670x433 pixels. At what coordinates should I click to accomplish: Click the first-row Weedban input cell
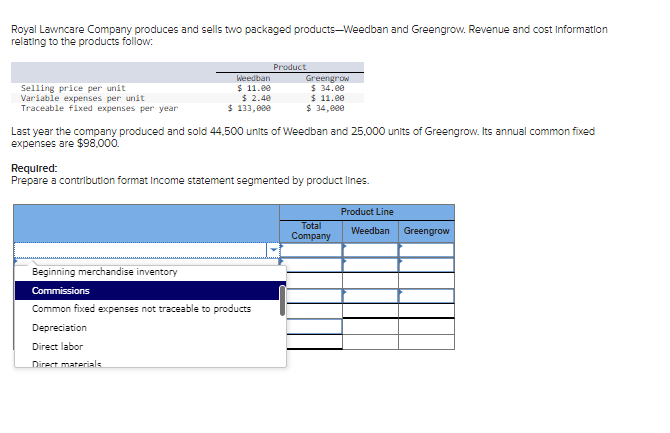[370, 250]
